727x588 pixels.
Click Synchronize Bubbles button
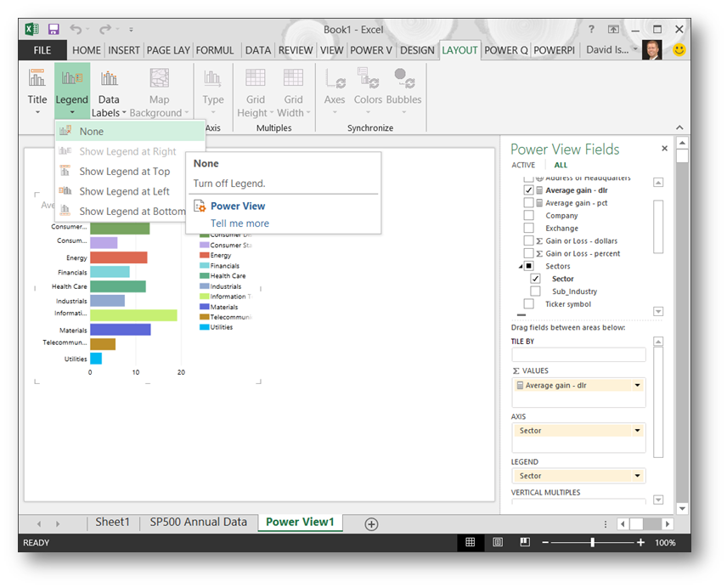pyautogui.click(x=403, y=90)
